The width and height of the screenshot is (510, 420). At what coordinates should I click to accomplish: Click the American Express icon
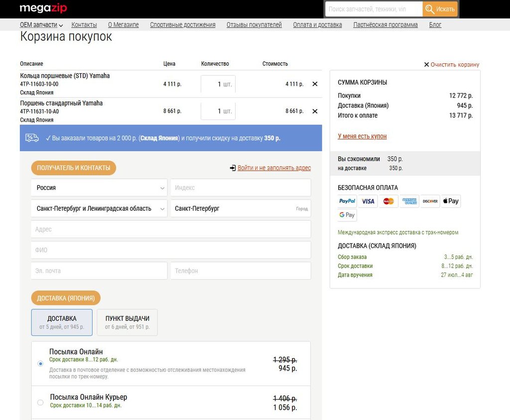409,201
